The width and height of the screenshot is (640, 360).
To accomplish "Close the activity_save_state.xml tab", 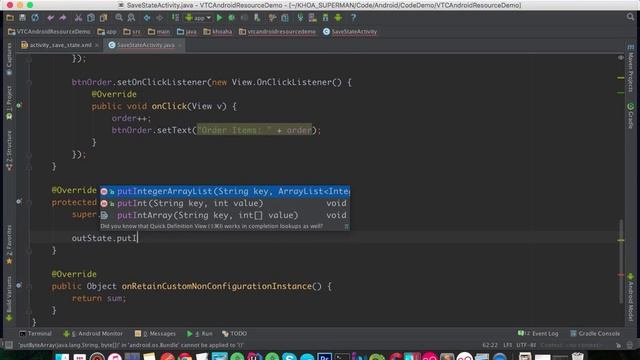I will point(97,45).
